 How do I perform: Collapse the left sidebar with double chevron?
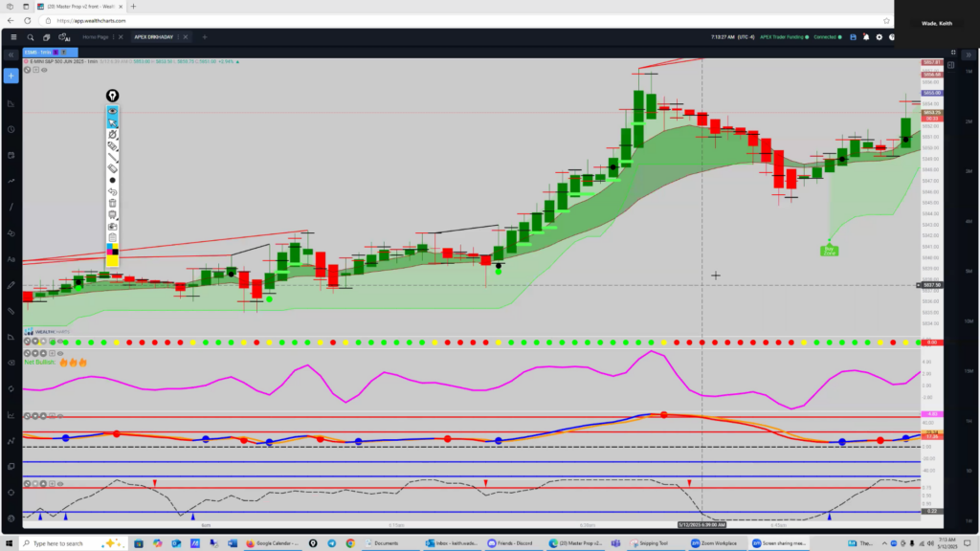(x=11, y=55)
